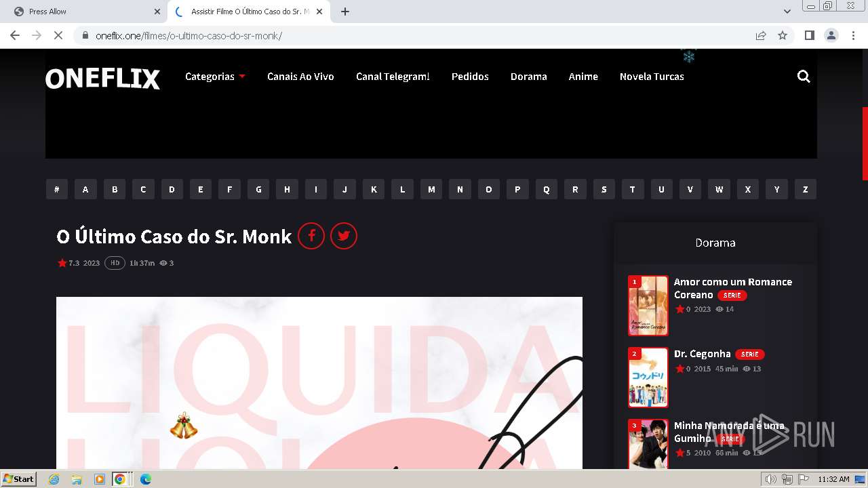
Task: Bookmark this page star icon
Action: coord(783,35)
